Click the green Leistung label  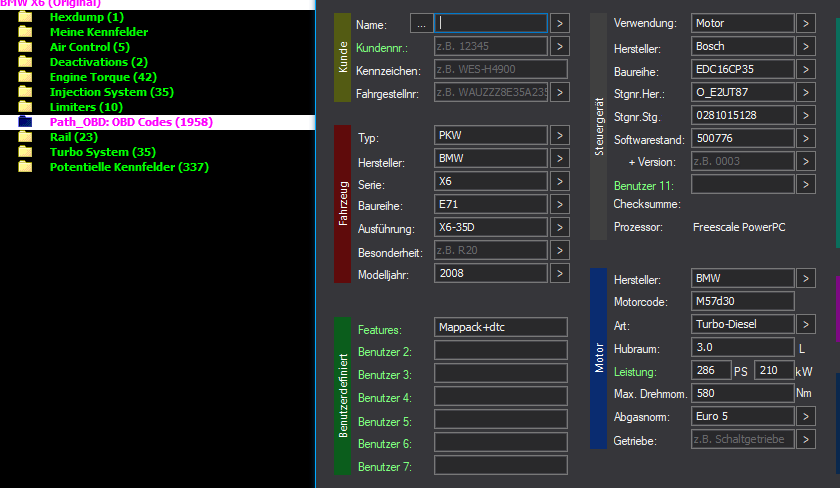634,371
